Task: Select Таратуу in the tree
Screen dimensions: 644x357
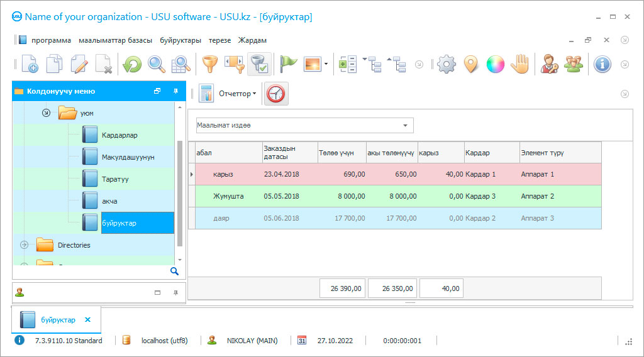Action: [x=115, y=179]
